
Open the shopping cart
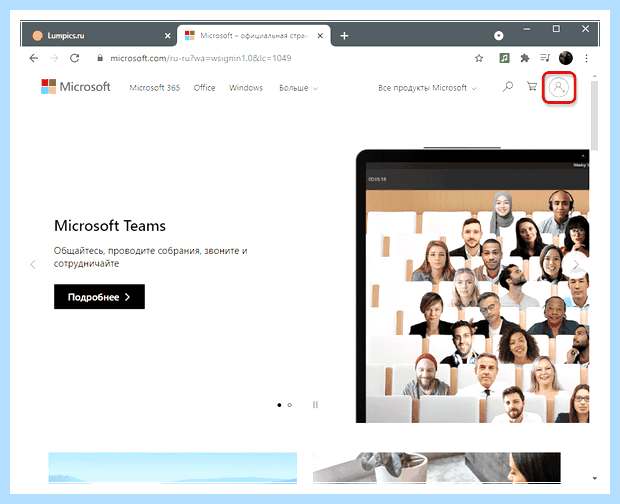click(x=532, y=86)
